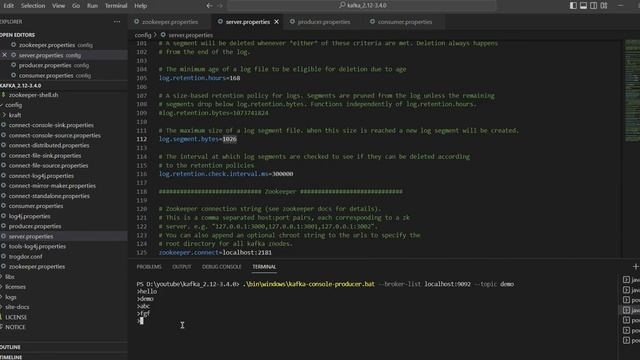This screenshot has width=640, height=360.
Task: Open the Edit menu
Action: [x=9, y=6]
